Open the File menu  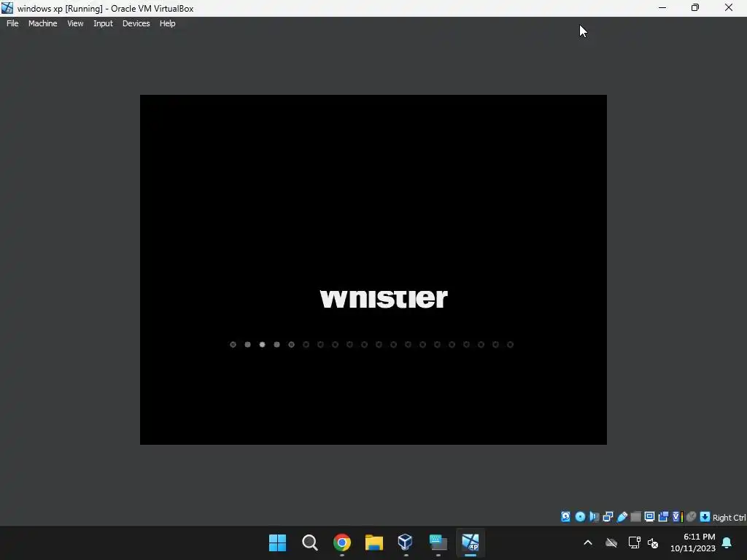(12, 23)
